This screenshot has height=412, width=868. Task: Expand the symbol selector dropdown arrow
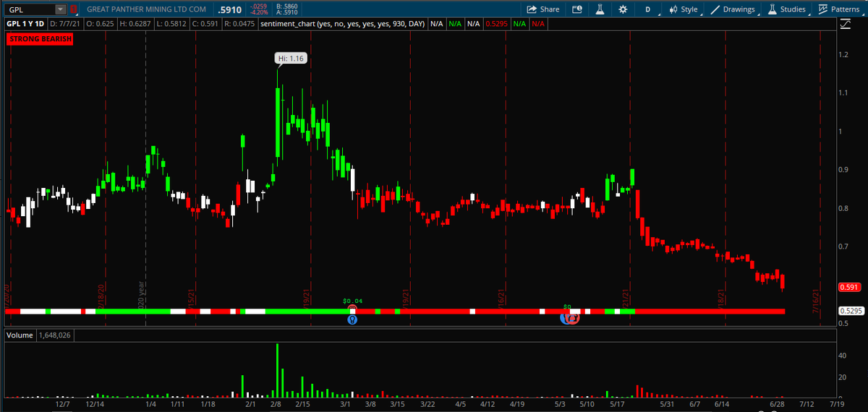[61, 9]
